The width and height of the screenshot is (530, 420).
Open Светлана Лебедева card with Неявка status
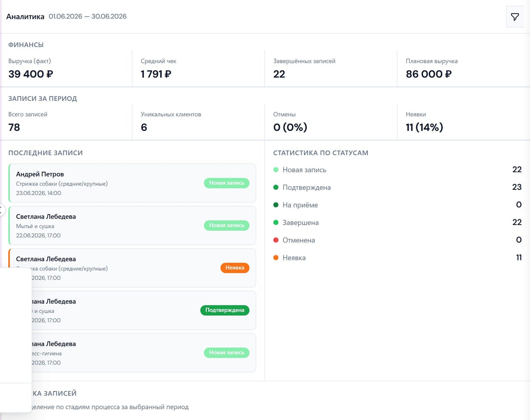(x=132, y=268)
